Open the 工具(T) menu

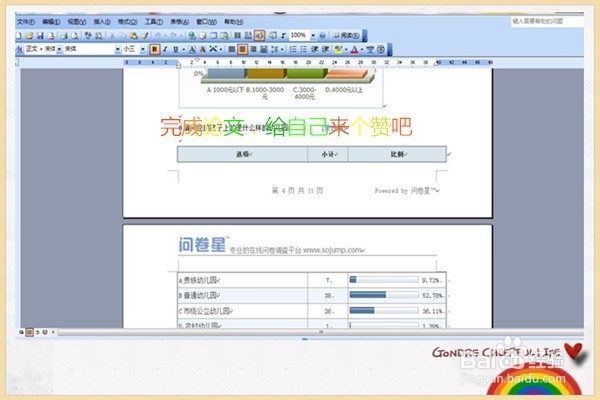(154, 22)
